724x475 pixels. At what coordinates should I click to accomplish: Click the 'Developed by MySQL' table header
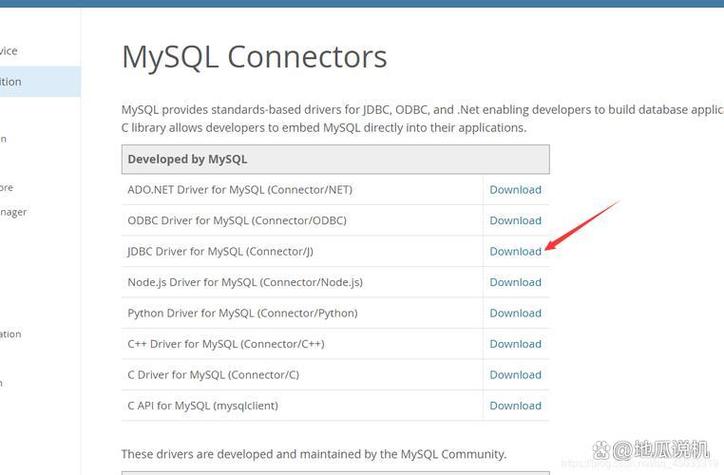(x=335, y=159)
